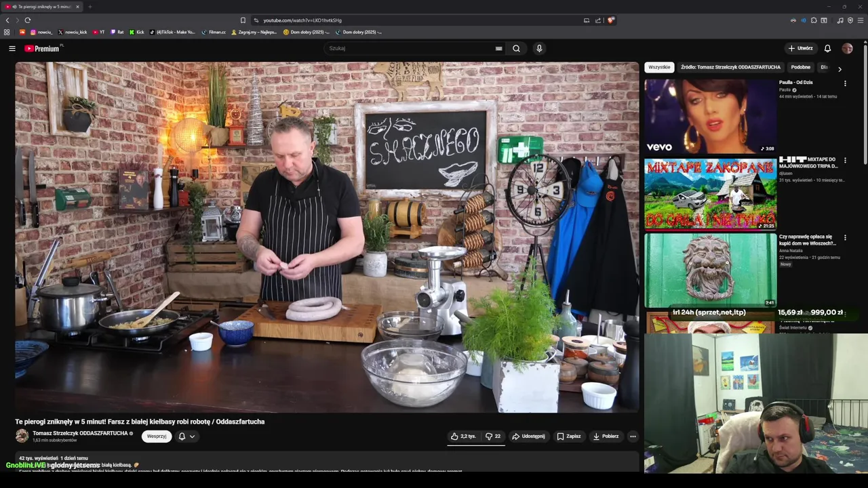Share this page from address bar

pos(598,20)
